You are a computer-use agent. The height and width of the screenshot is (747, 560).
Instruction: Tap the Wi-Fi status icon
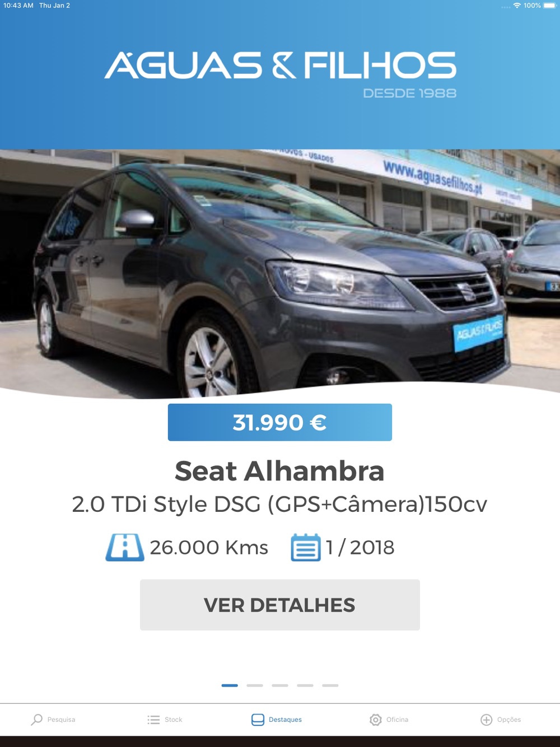tap(517, 6)
